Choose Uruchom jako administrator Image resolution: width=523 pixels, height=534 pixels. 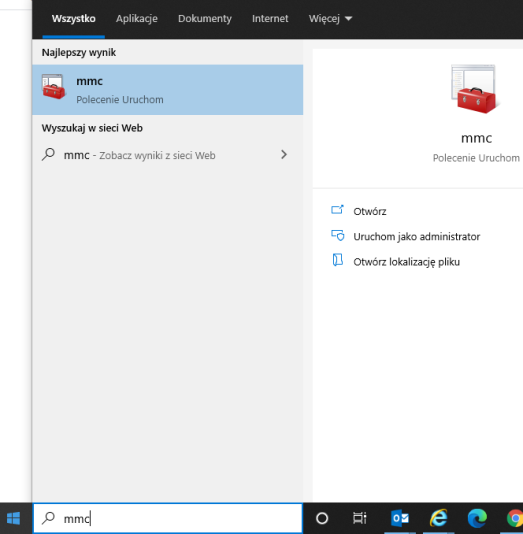(416, 237)
